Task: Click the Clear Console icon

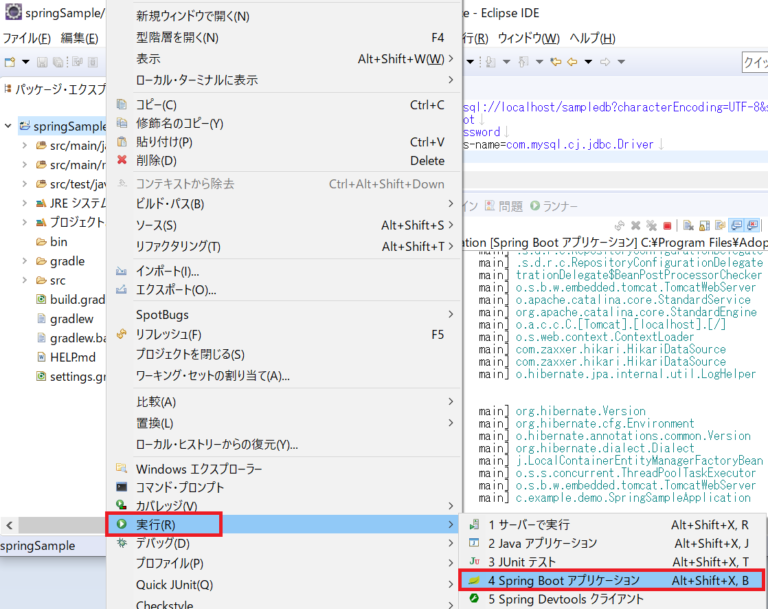Action: (x=689, y=225)
